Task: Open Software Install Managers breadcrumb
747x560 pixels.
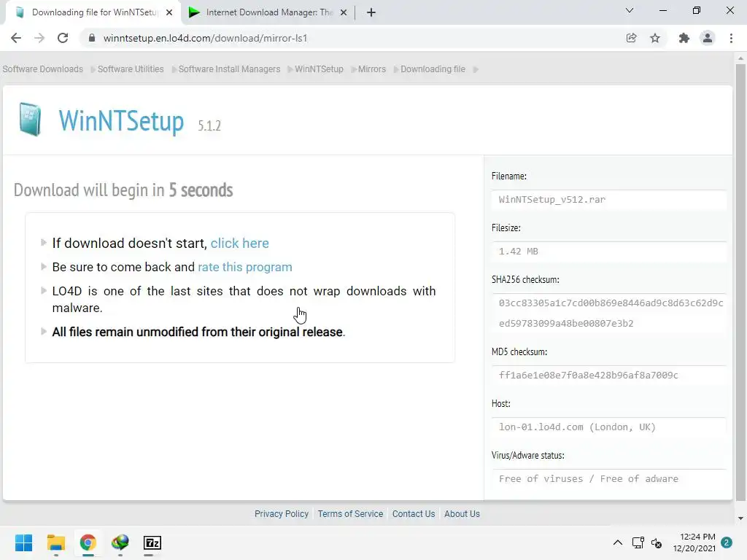Action: coord(229,69)
